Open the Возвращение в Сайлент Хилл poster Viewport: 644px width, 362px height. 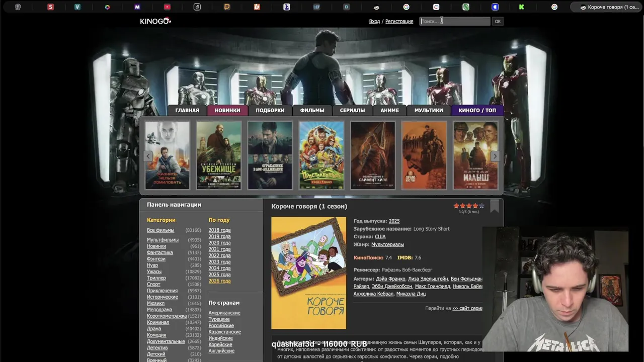coord(373,155)
